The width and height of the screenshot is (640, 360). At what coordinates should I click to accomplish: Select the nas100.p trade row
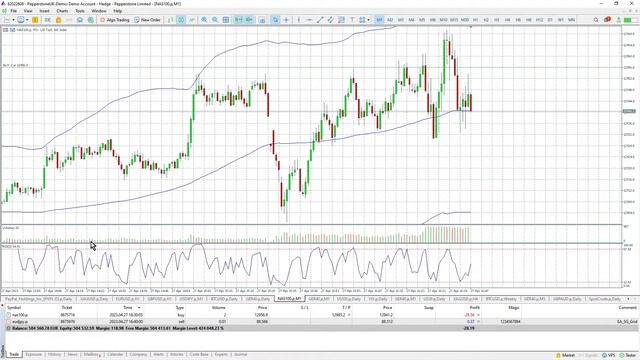coord(322,315)
